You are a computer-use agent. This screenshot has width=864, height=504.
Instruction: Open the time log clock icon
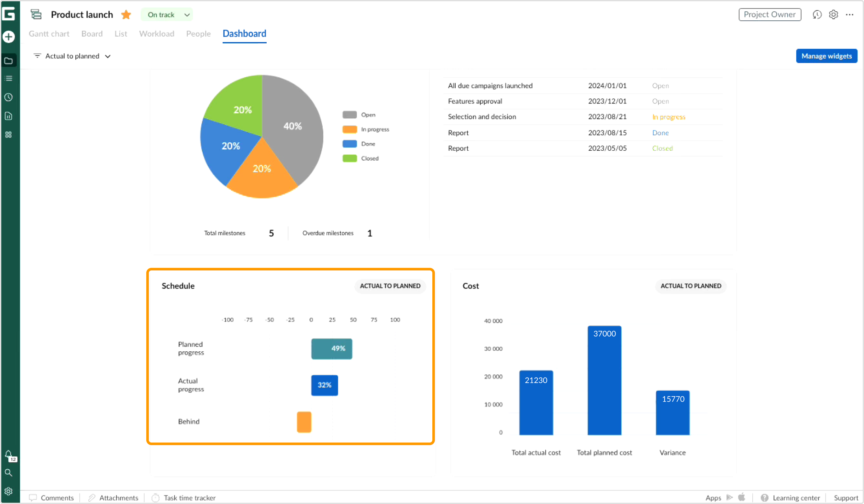click(x=8, y=97)
